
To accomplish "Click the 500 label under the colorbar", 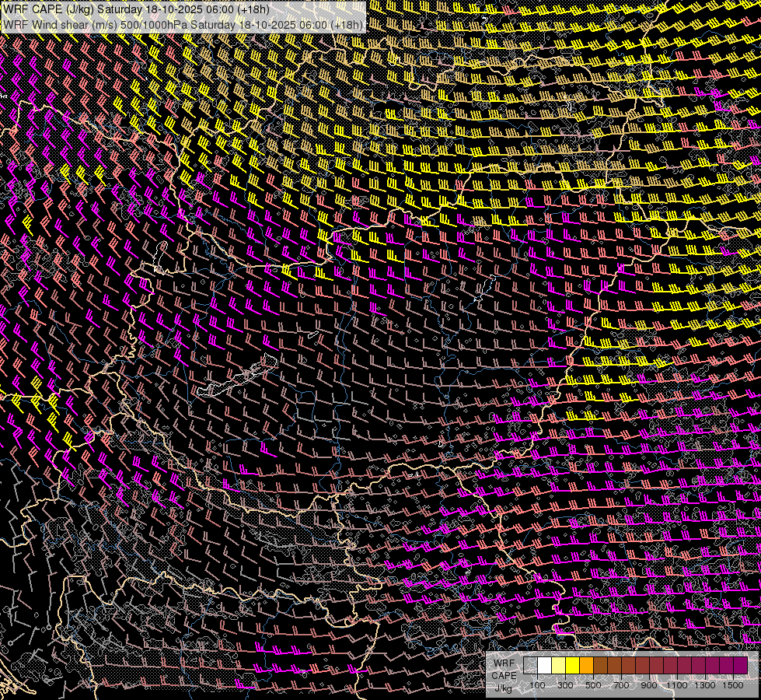I will pyautogui.click(x=593, y=685).
